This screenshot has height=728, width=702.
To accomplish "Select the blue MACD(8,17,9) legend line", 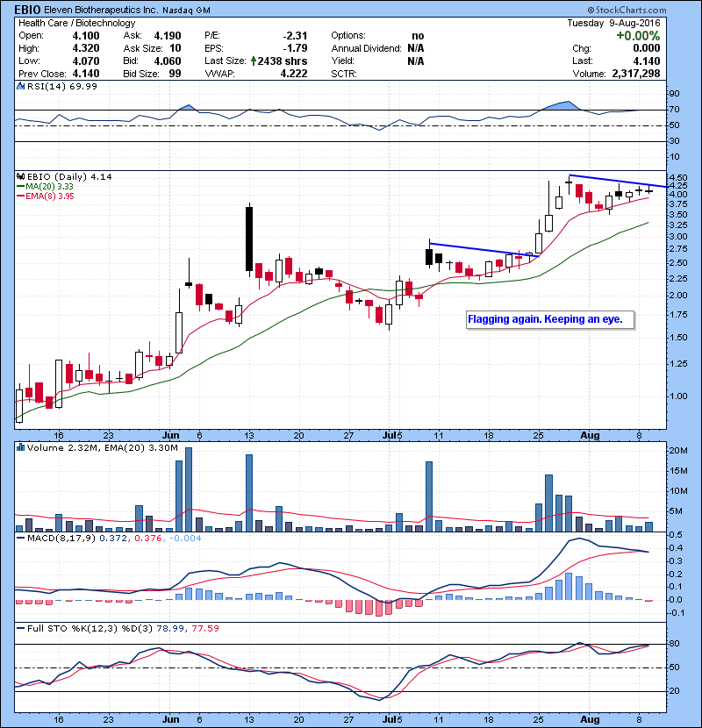I will pyautogui.click(x=20, y=539).
